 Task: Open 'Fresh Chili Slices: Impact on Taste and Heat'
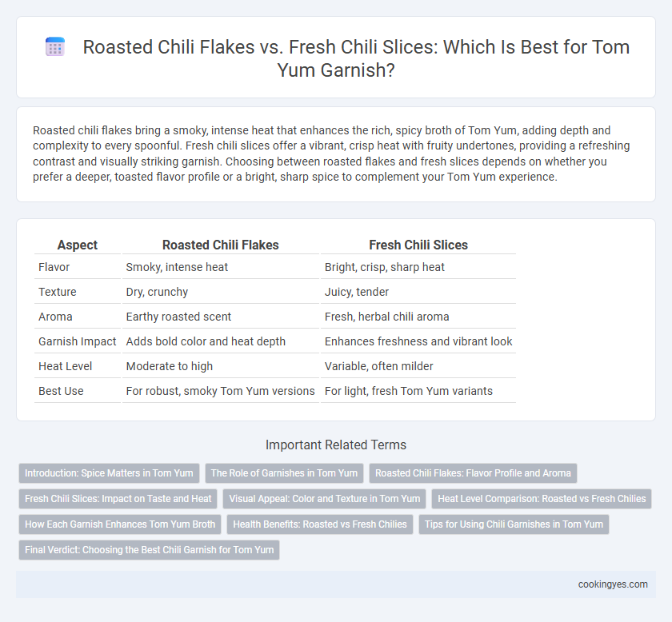(118, 499)
